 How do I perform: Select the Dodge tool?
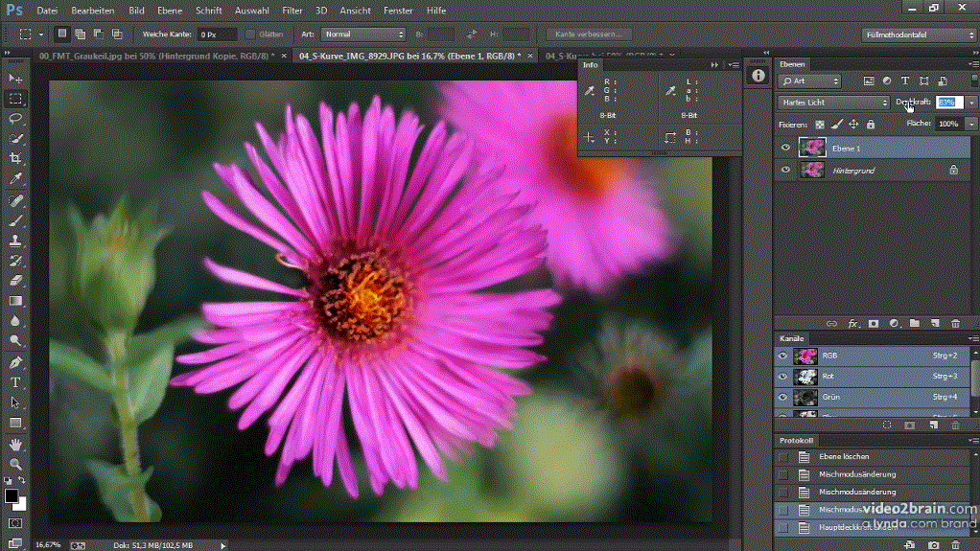click(15, 340)
